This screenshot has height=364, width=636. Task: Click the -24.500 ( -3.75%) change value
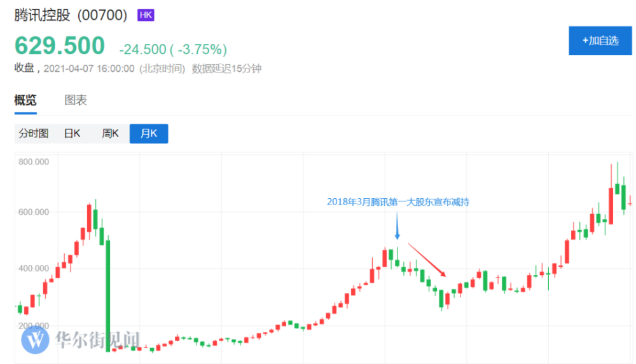173,50
